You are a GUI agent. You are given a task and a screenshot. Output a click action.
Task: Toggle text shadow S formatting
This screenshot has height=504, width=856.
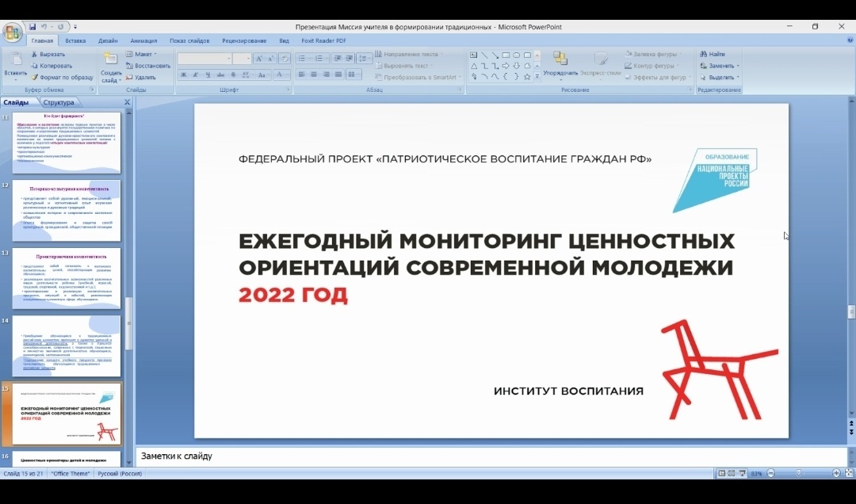(x=233, y=74)
